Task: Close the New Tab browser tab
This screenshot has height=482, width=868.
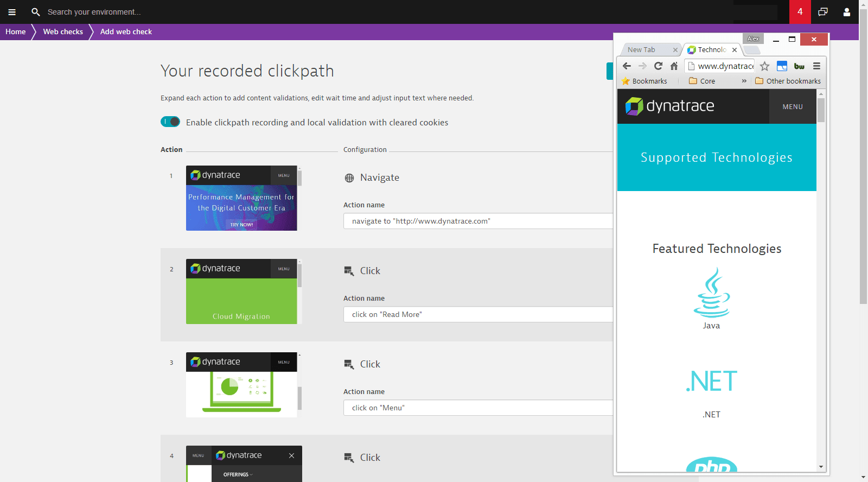Action: (x=675, y=50)
